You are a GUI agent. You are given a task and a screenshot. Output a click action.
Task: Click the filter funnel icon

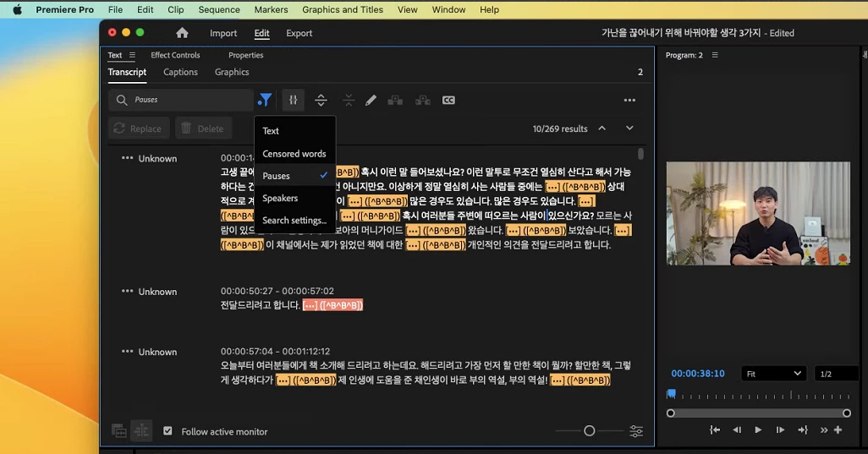point(265,100)
